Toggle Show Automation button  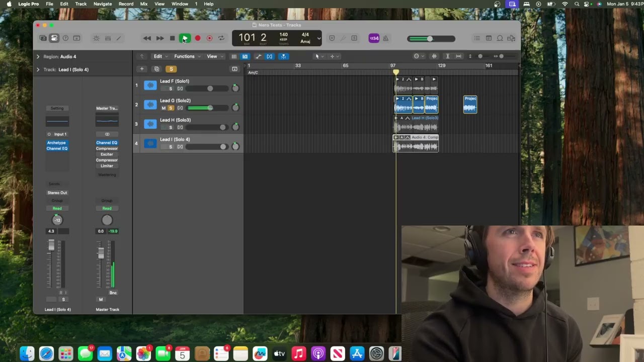pyautogui.click(x=258, y=56)
